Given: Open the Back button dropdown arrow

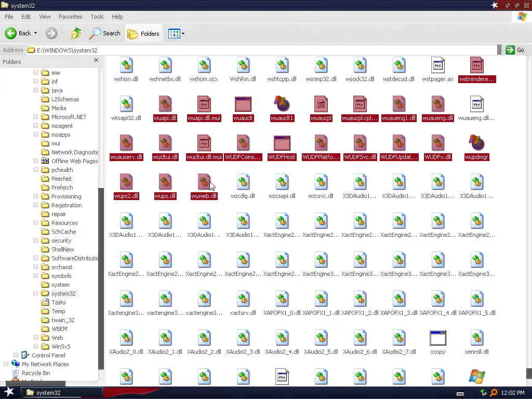Looking at the screenshot, I should [35, 33].
